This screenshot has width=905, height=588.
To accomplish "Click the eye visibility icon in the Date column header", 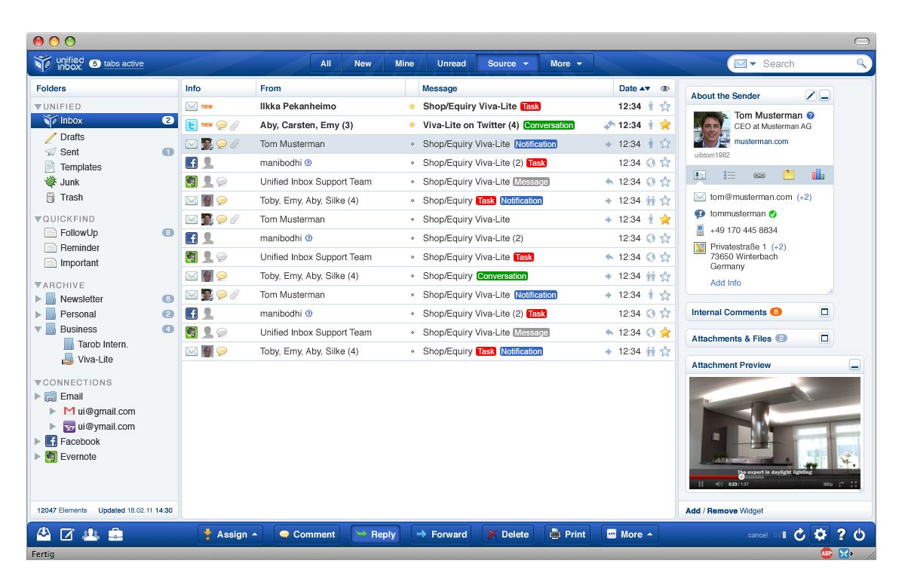I will click(664, 88).
